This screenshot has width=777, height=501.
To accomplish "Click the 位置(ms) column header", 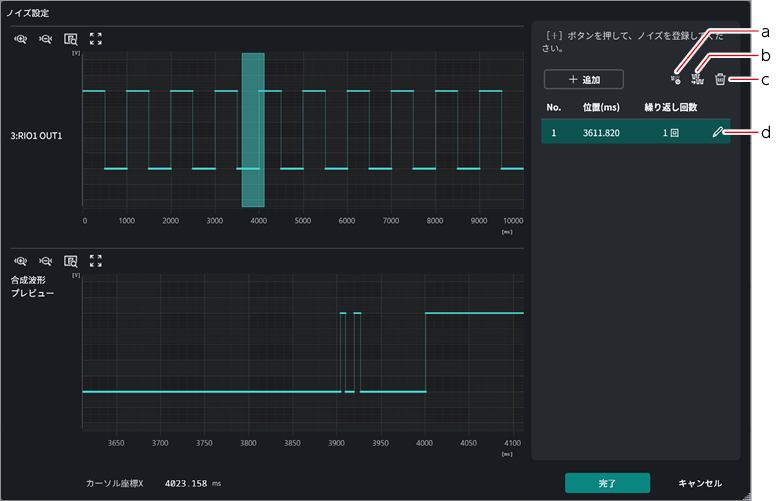I will point(601,107).
